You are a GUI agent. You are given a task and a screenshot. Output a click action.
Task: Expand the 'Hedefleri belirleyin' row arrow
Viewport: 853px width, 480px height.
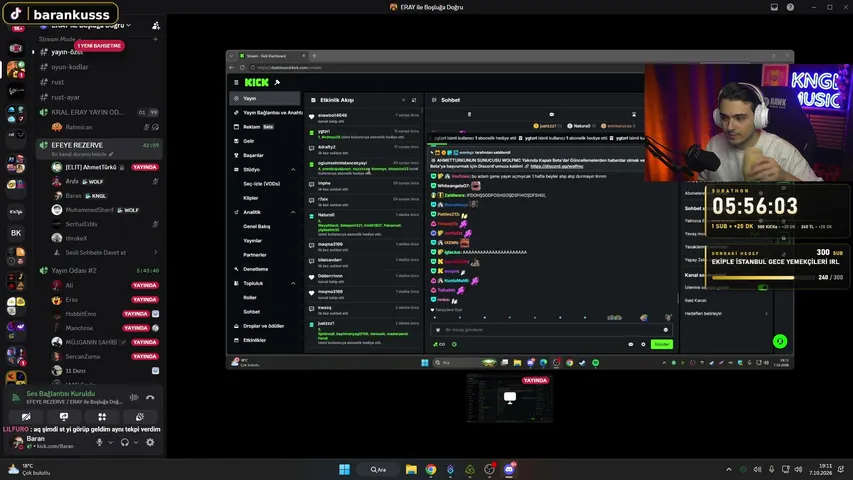point(766,313)
